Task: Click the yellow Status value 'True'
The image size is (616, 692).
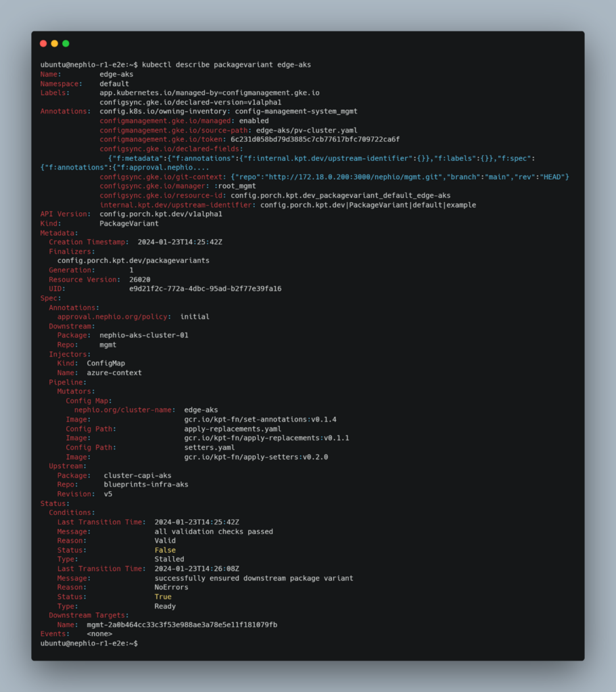Action: point(163,597)
